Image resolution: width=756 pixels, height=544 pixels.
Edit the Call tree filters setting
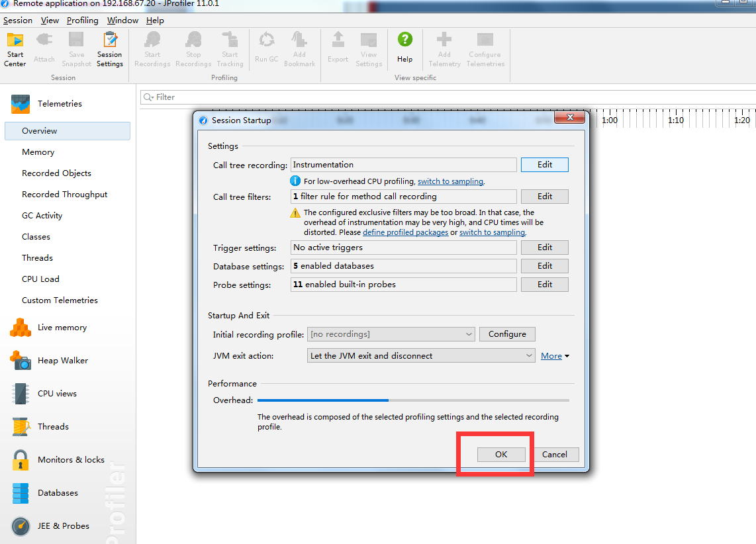click(545, 197)
